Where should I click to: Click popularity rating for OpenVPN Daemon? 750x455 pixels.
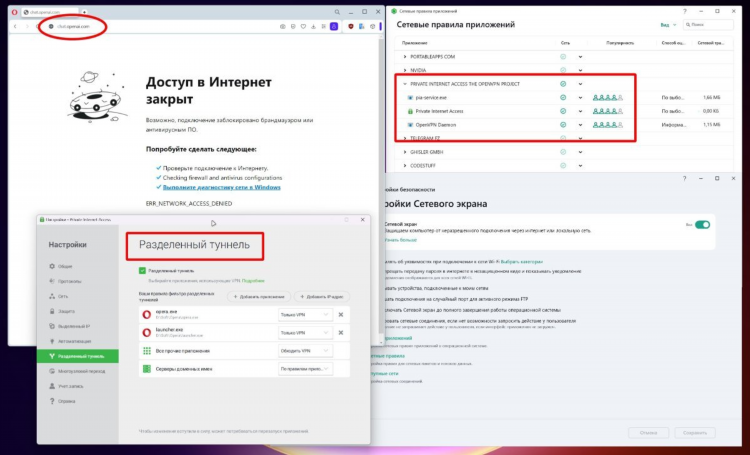607,125
